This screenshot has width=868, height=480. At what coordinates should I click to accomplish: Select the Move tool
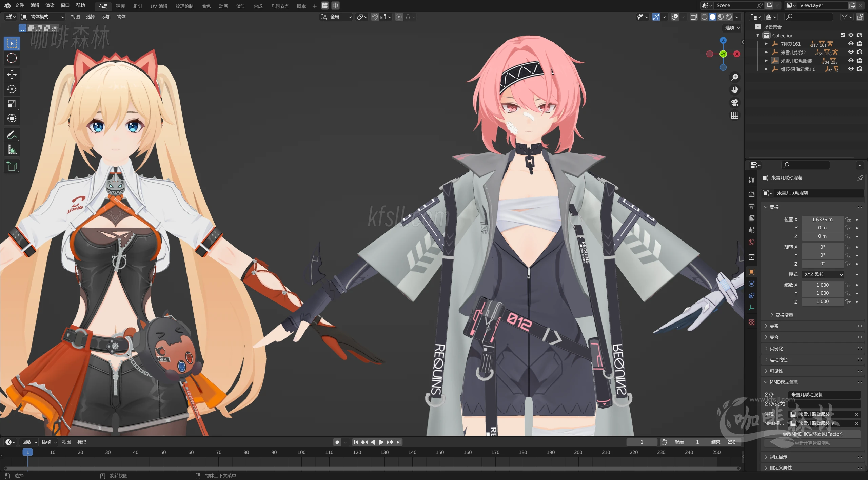tap(12, 75)
